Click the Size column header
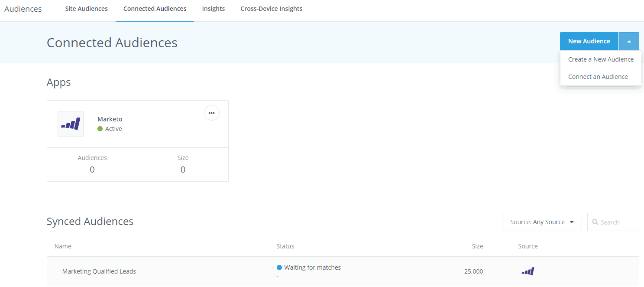This screenshot has width=644, height=287. (477, 246)
